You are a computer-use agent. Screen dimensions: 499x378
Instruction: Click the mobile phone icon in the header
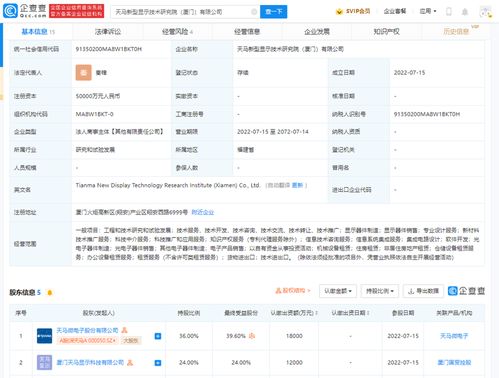point(449,12)
